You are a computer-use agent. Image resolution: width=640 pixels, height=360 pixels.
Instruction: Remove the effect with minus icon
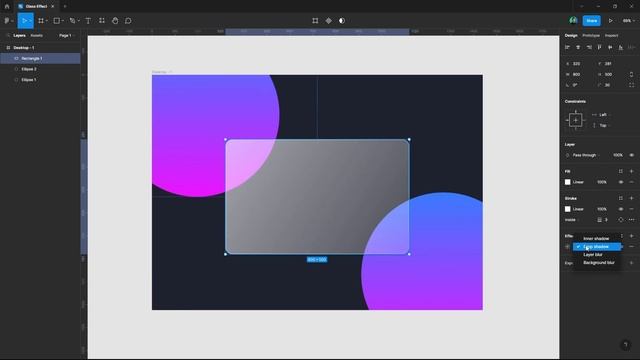pyautogui.click(x=631, y=247)
